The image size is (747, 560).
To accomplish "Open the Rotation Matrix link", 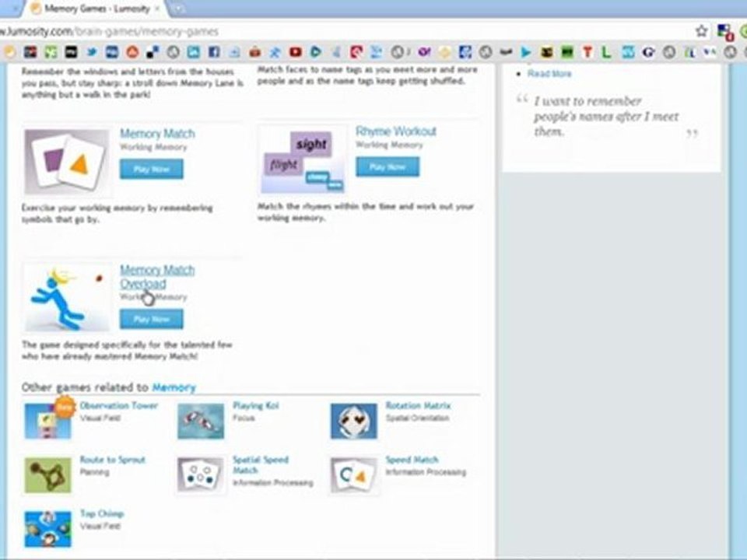I will [418, 405].
